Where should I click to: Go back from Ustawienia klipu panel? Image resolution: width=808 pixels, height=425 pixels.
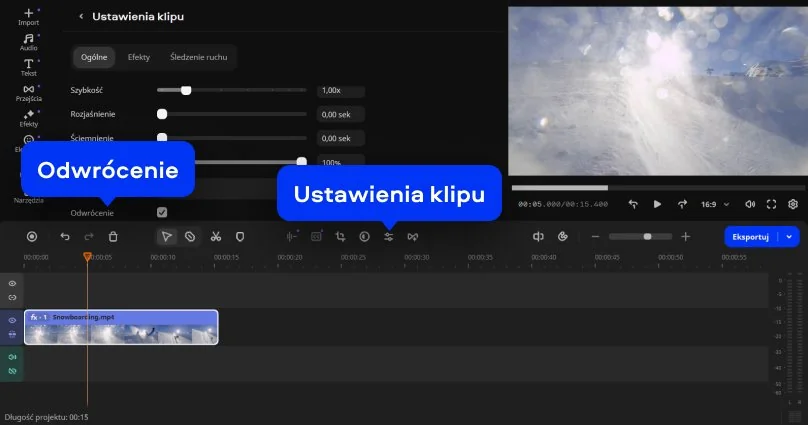(81, 17)
